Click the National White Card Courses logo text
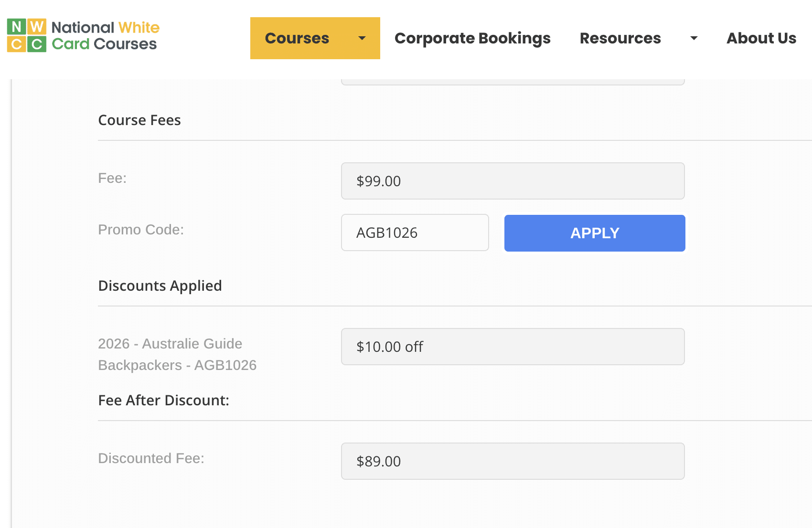 click(105, 36)
